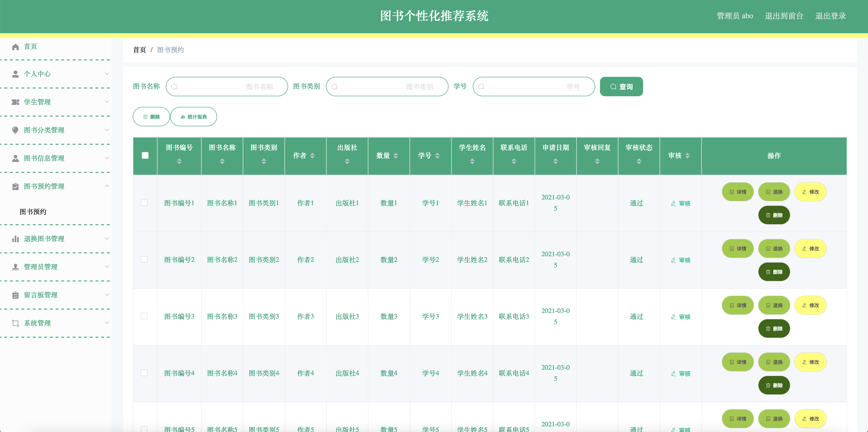Image resolution: width=868 pixels, height=432 pixels.
Task: Open the 统计报表 statistics button
Action: (194, 117)
